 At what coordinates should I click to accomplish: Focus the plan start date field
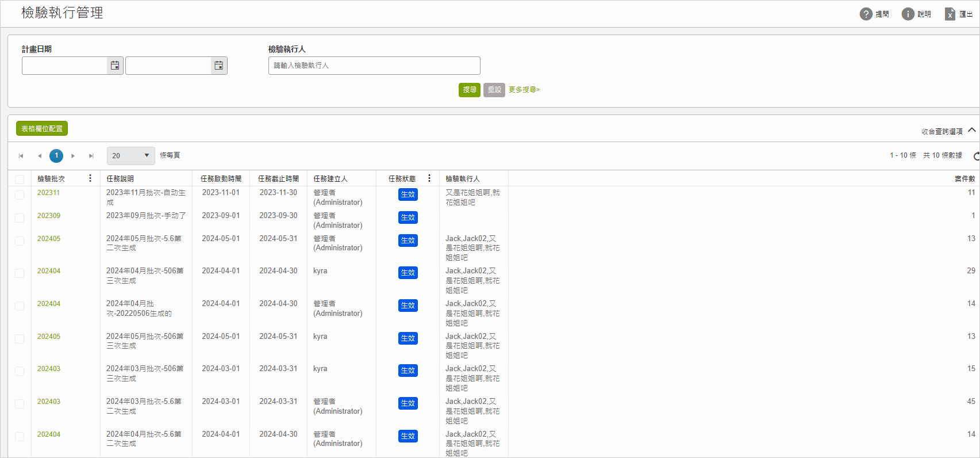point(65,66)
